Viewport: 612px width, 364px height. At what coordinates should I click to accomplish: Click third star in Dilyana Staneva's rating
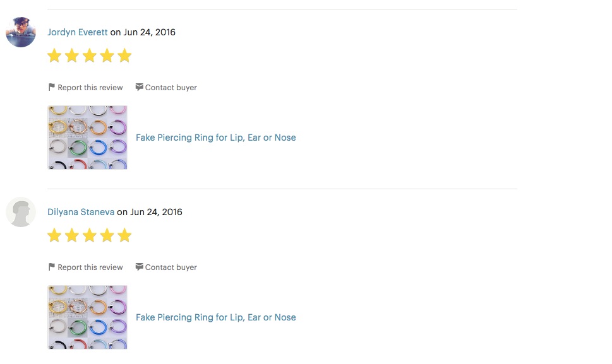90,236
